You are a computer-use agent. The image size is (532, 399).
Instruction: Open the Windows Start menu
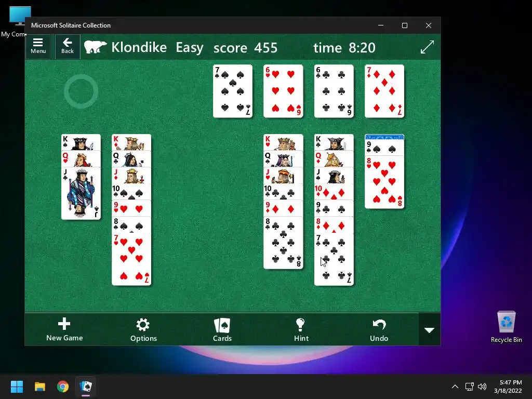[17, 387]
